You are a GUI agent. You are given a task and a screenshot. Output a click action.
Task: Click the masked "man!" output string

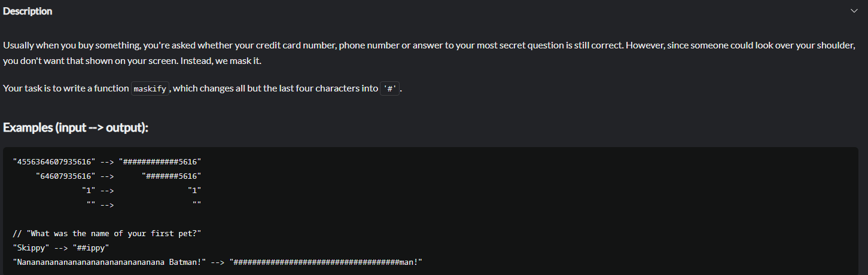click(326, 262)
